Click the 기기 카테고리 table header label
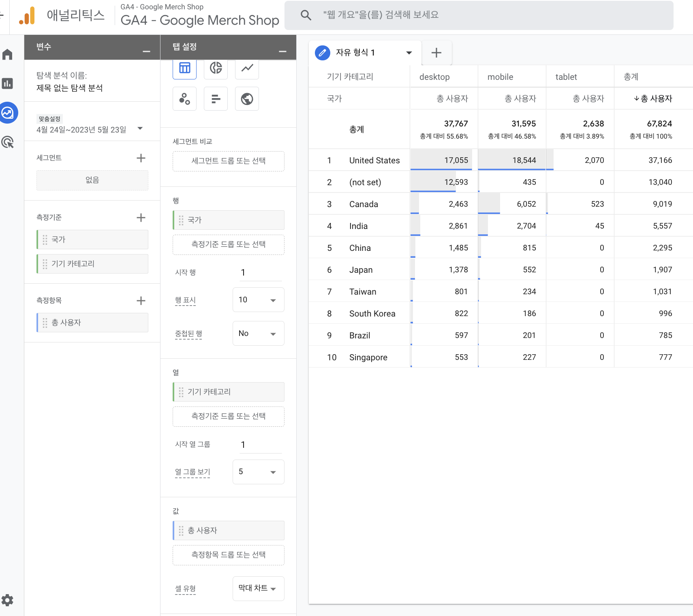The width and height of the screenshot is (693, 616). tap(350, 77)
